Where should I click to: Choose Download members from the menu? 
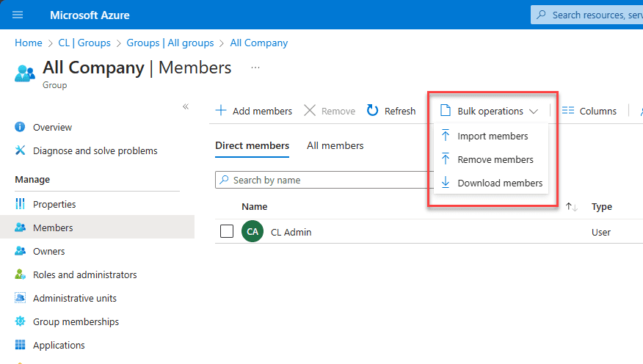pos(491,183)
